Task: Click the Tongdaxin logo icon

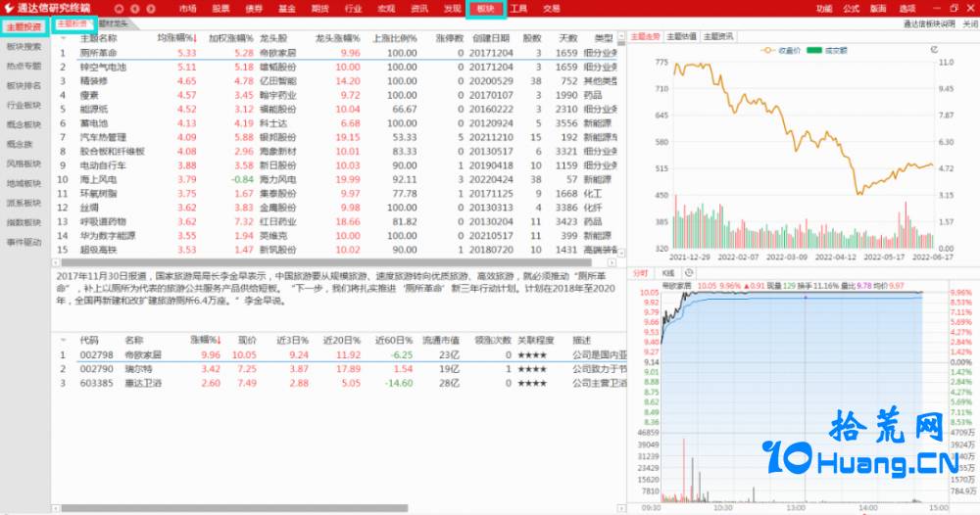Action: click(9, 8)
